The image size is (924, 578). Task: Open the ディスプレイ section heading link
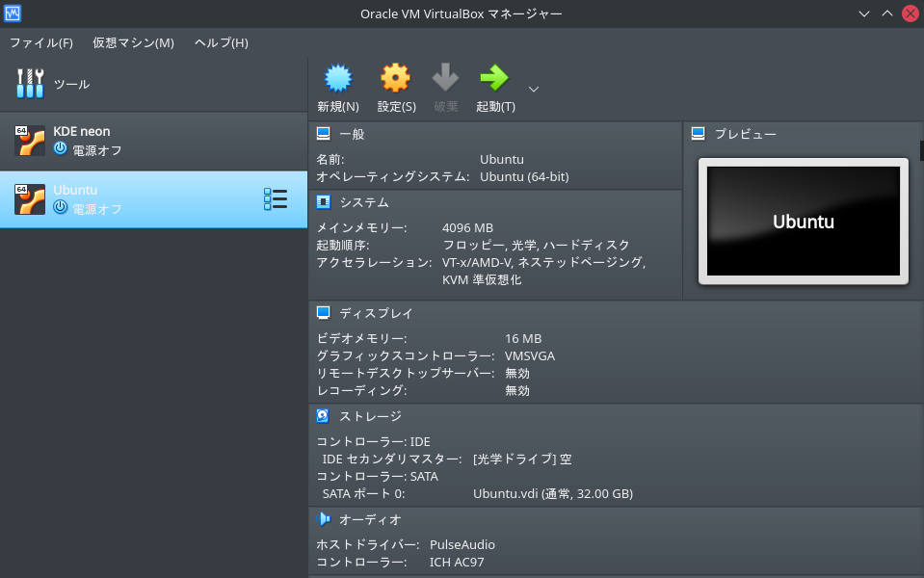(376, 313)
